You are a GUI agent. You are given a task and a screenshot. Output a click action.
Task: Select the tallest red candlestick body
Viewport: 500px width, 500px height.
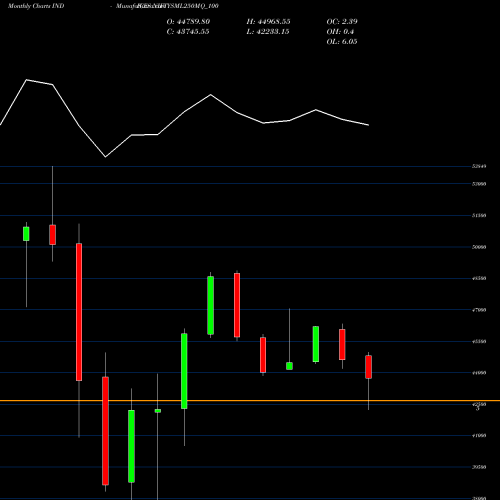(x=79, y=312)
